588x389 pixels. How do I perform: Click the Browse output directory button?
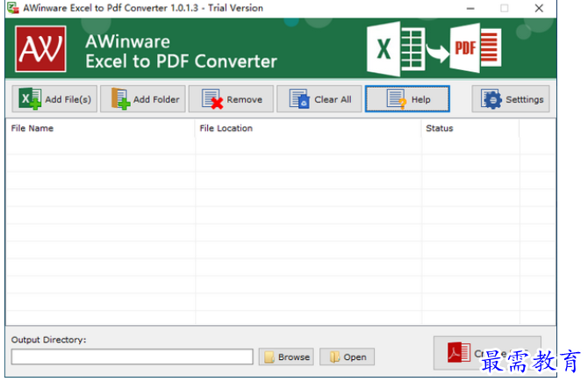point(286,357)
